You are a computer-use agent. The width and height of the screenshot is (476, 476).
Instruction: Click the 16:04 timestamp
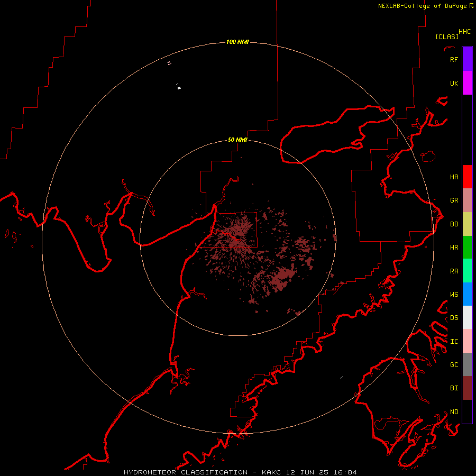(345, 472)
